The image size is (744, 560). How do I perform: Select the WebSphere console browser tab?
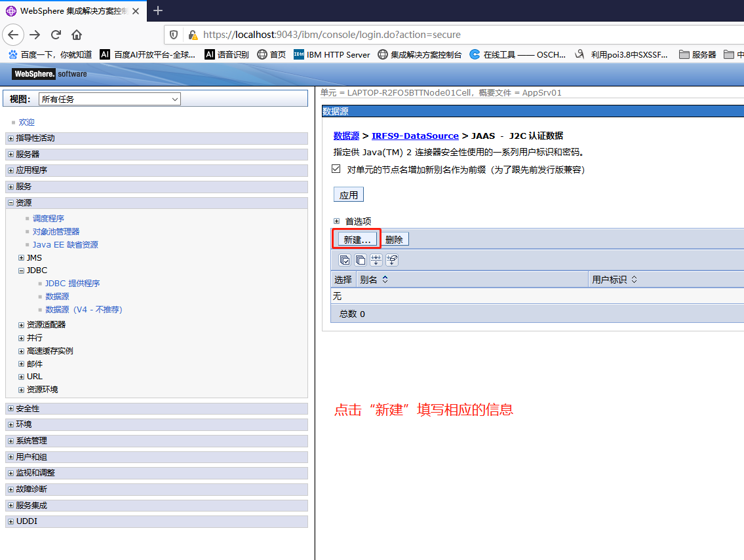(x=72, y=10)
